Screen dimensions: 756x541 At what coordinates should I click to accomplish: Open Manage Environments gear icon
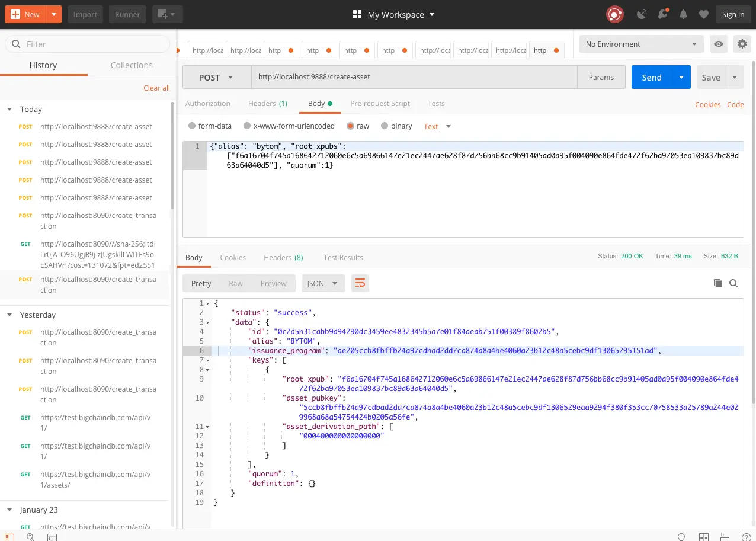coord(742,44)
